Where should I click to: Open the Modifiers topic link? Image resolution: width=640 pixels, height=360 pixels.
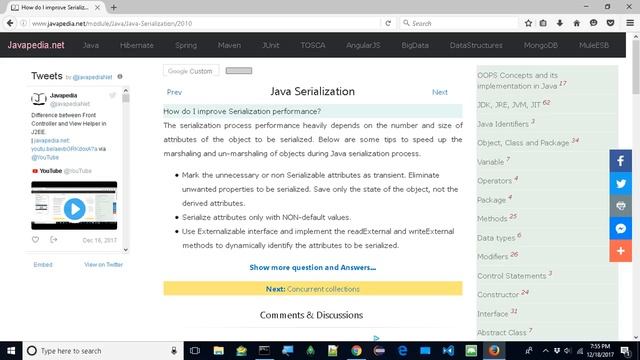(x=493, y=256)
